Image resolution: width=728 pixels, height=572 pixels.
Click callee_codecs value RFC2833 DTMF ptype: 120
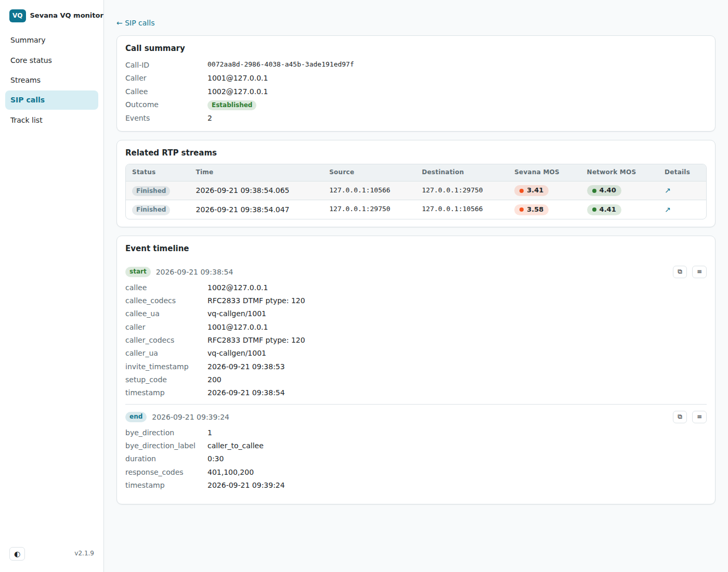click(256, 301)
